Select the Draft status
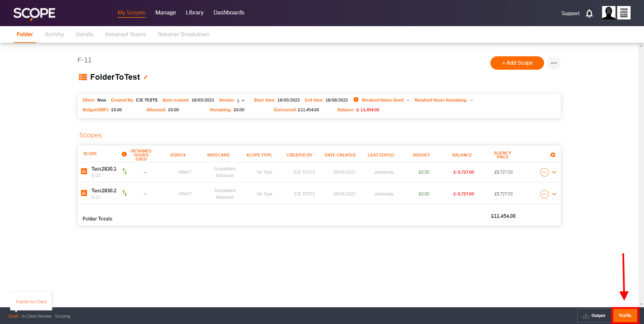Screen dimensions: 644x324 click(x=13, y=316)
